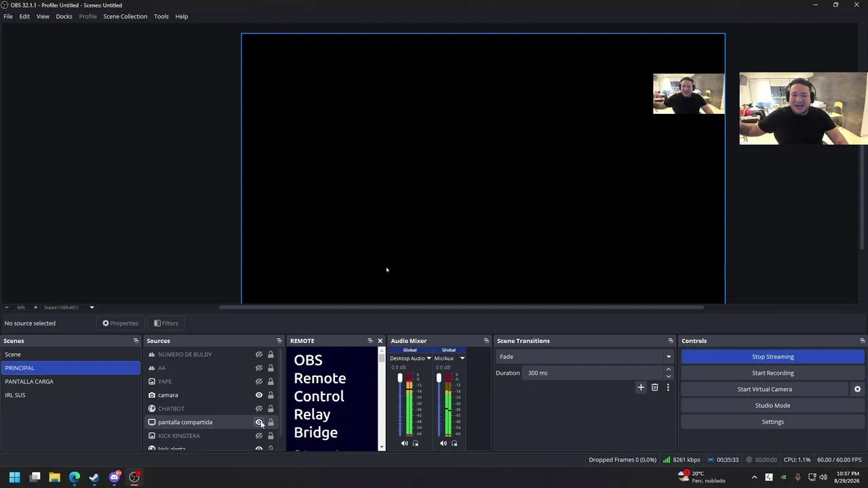Screen dimensions: 868x488
Task: Mute Mic/Aux speaker icon
Action: pos(443,443)
